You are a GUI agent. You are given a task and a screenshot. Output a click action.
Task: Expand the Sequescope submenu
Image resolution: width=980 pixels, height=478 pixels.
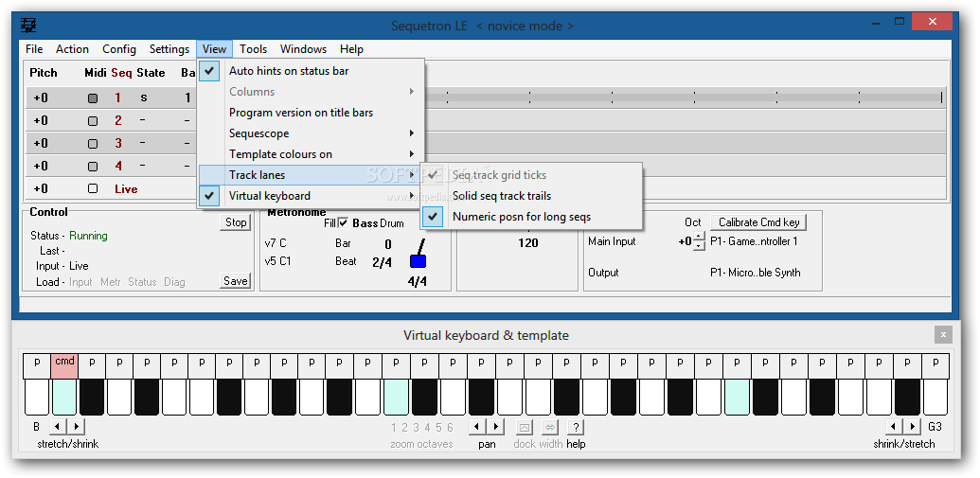coord(311,133)
